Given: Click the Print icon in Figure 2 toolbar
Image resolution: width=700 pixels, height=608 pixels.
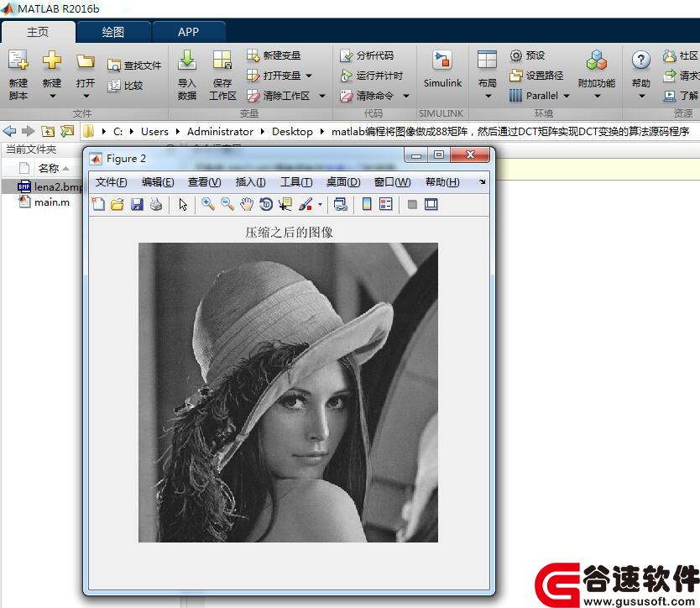Looking at the screenshot, I should click(156, 205).
